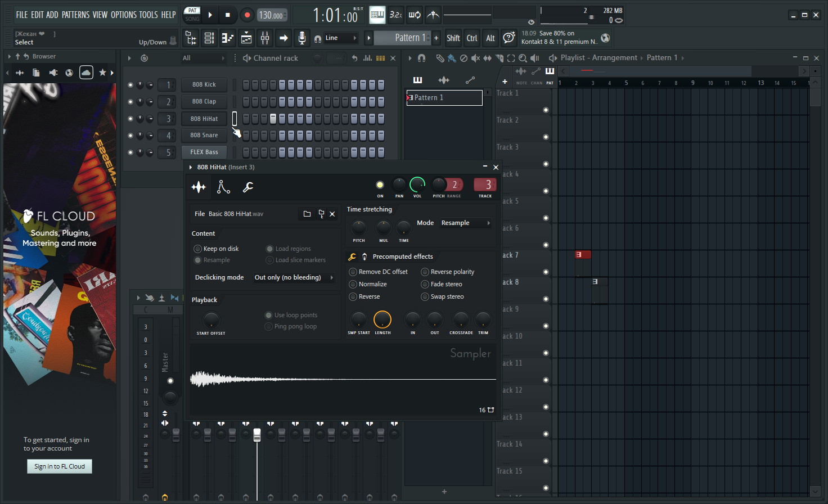The width and height of the screenshot is (828, 504).
Task: Select the FLEX Bass channel button
Action: click(x=204, y=152)
